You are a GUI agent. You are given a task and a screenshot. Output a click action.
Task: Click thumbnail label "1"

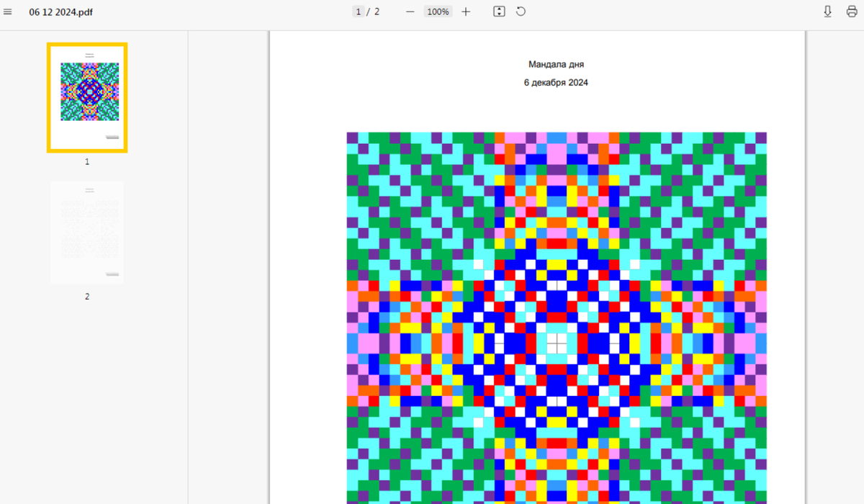pos(87,162)
